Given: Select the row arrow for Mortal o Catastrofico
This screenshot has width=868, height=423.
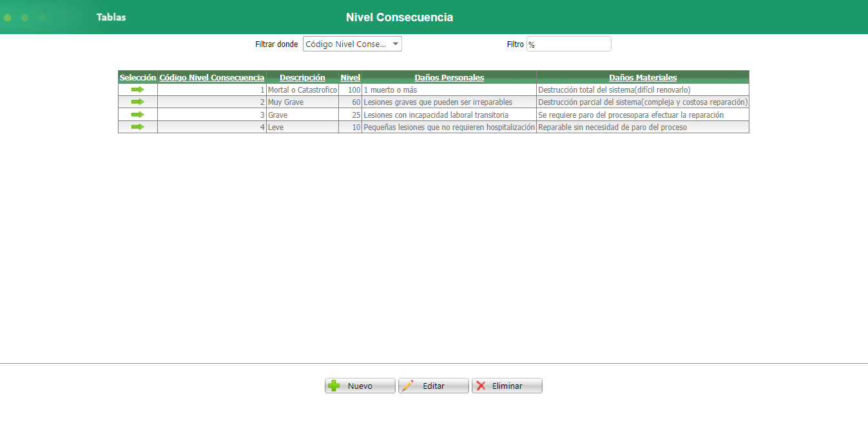Looking at the screenshot, I should coord(137,89).
